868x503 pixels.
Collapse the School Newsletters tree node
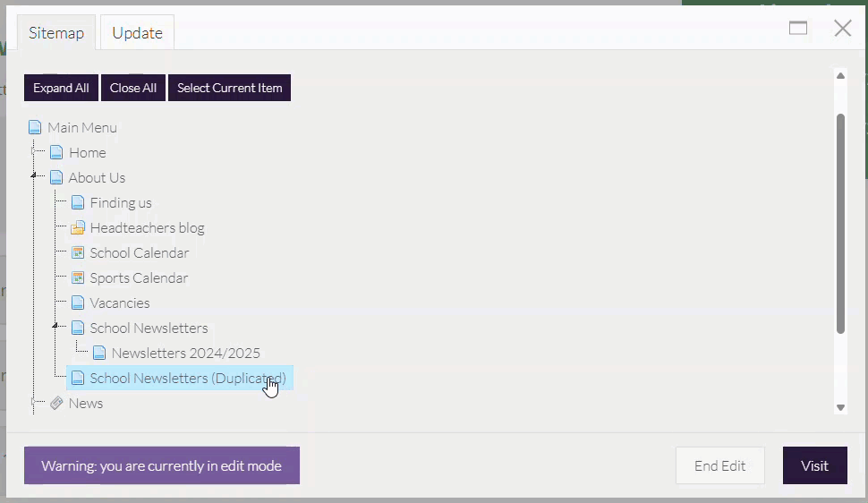[55, 327]
